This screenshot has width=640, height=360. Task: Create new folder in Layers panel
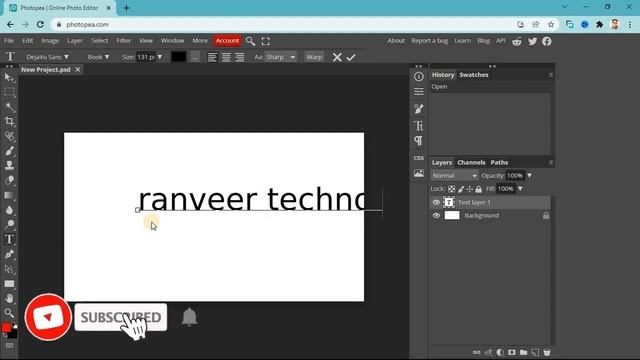tap(523, 352)
